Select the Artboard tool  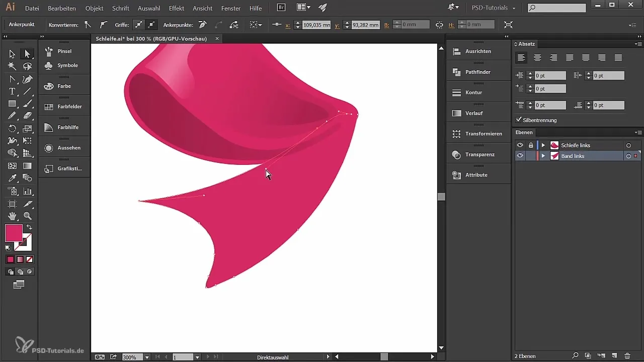(x=12, y=204)
